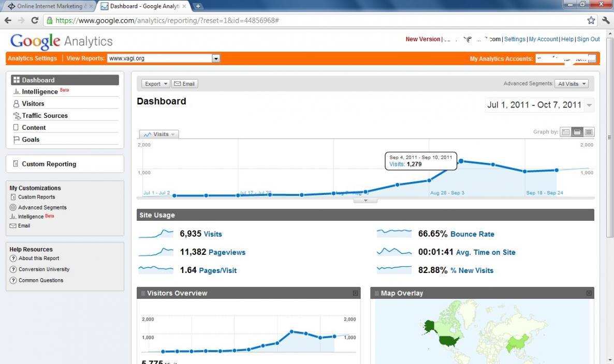The height and width of the screenshot is (364, 614).
Task: Open About this Report help
Action: point(39,259)
